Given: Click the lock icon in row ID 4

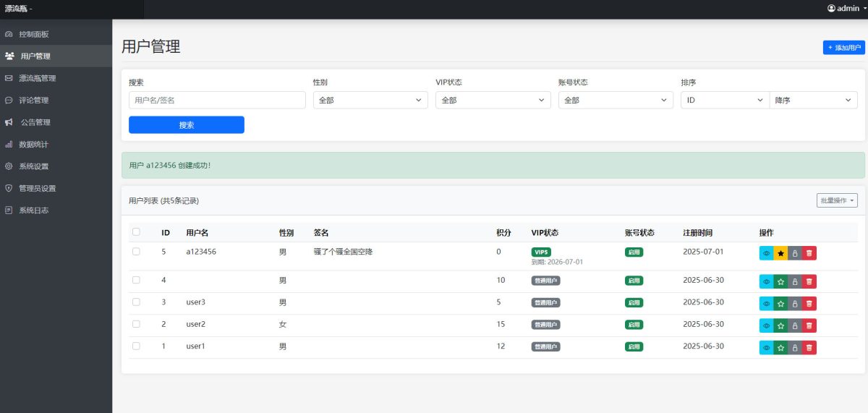Looking at the screenshot, I should pos(795,281).
